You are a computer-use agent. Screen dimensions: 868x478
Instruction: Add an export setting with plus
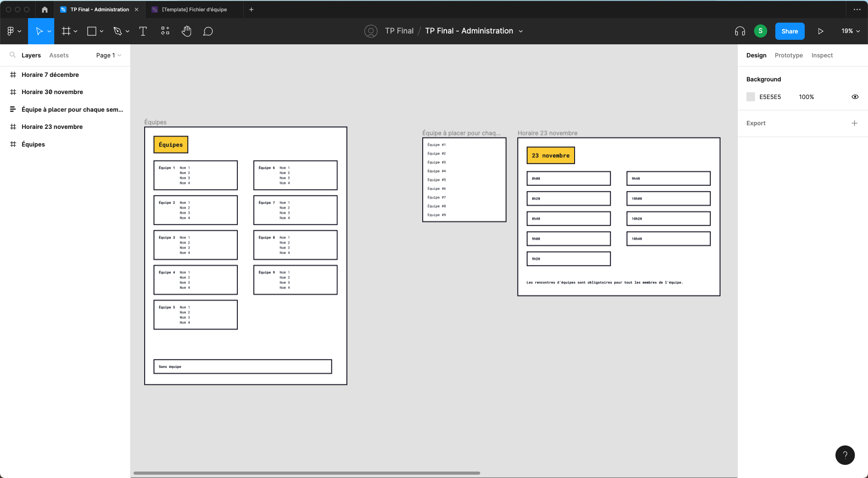point(854,123)
